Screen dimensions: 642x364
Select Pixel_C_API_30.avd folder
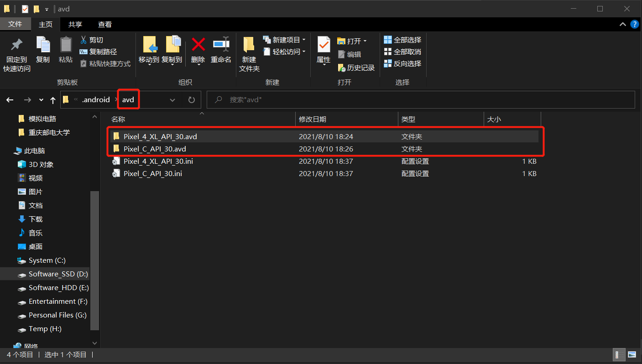(x=324, y=149)
